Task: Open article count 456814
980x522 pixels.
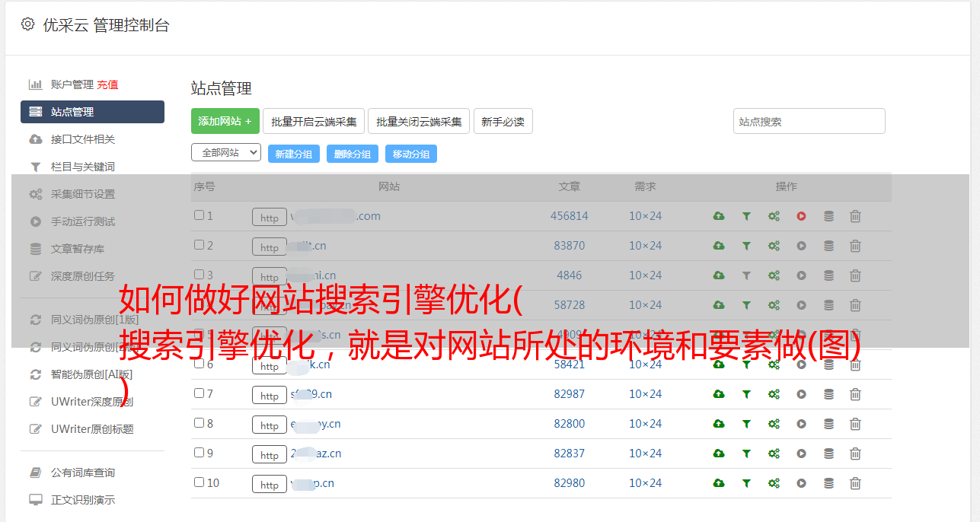Action: (570, 216)
